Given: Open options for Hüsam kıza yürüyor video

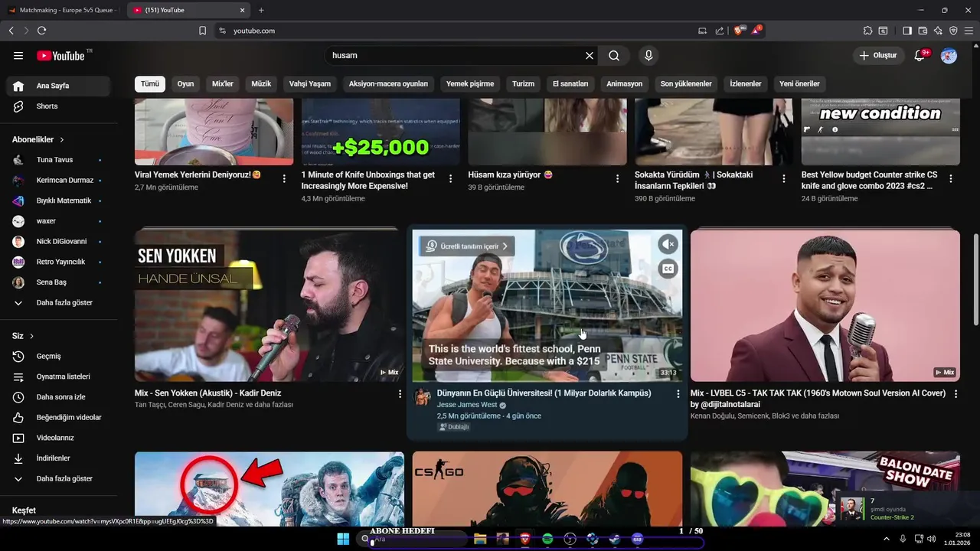Looking at the screenshot, I should pos(617,178).
